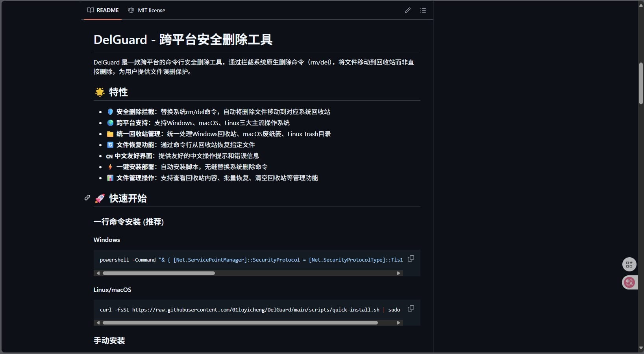The width and height of the screenshot is (644, 354).
Task: Click the left arrow of Windows code scrollbar
Action: (98, 273)
